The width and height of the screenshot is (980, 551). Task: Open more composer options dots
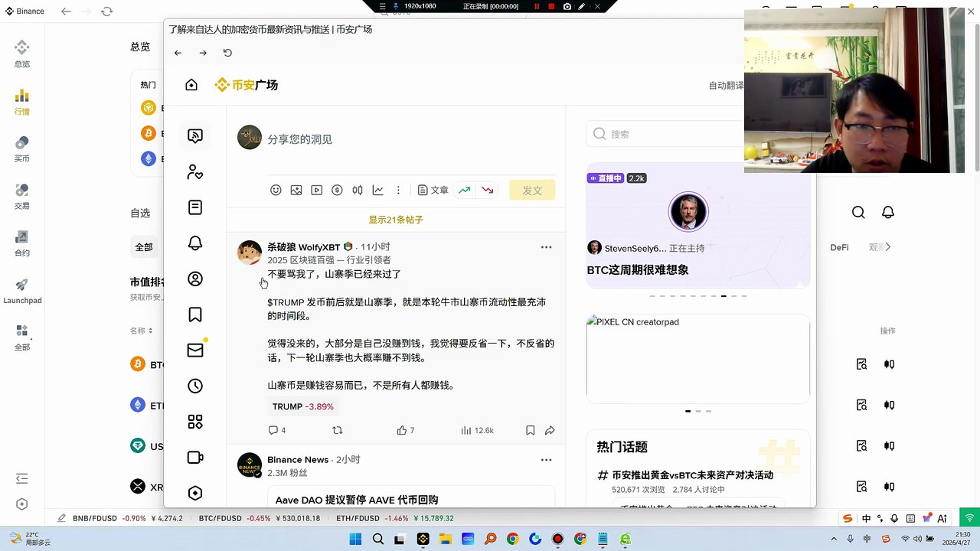coord(398,190)
